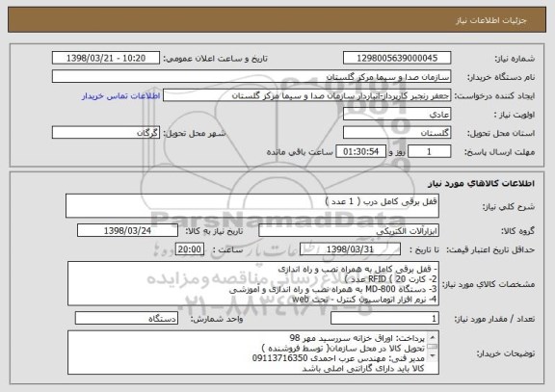This screenshot has width=555, height=392.
Task: Click the need date field 1398/03/24
Action: 127,230
